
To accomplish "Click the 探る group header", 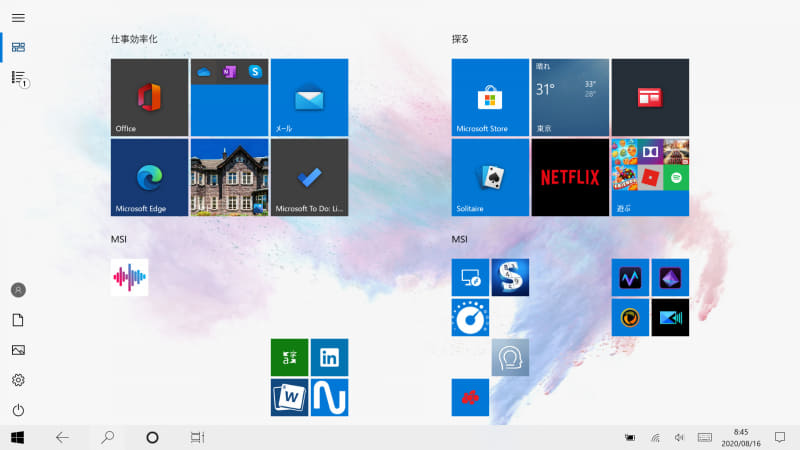I will (460, 39).
